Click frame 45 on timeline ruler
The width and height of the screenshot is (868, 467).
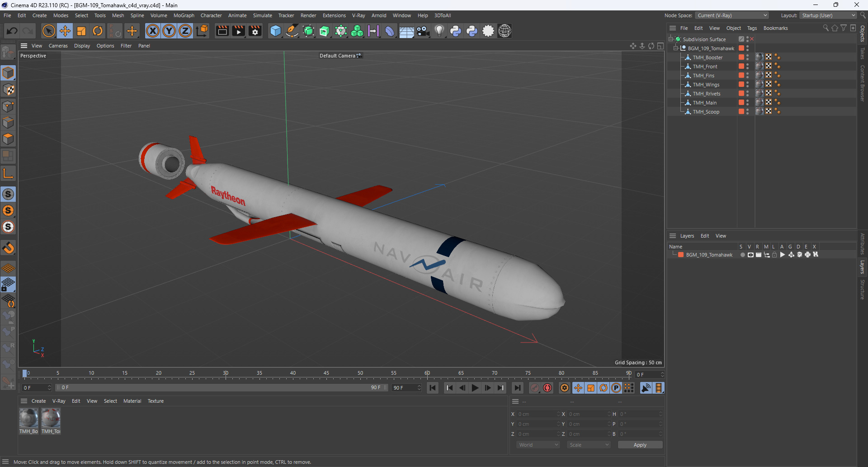coord(326,373)
